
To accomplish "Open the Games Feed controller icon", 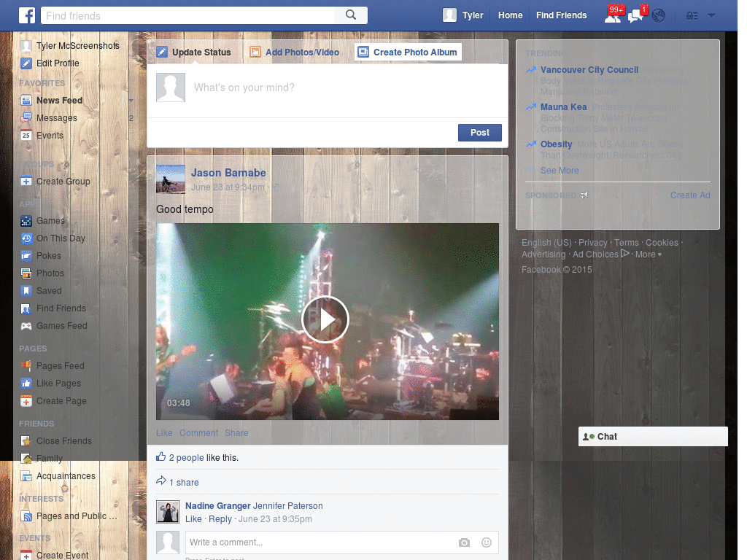I will 26,326.
